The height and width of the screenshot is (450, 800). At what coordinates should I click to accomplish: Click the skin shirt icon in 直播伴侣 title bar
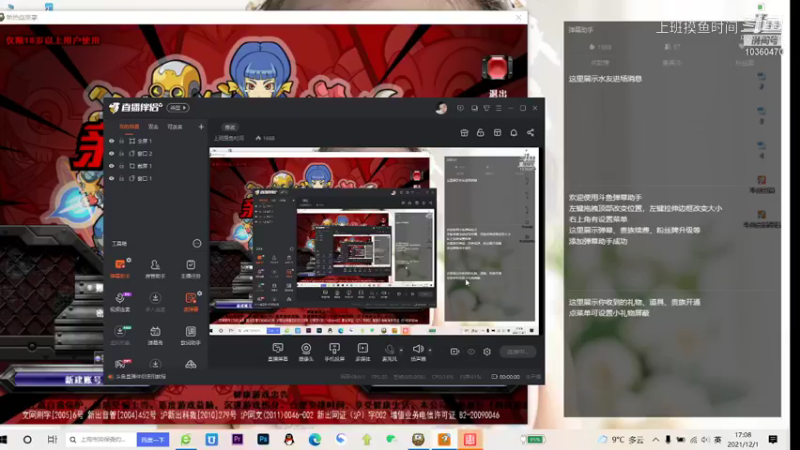click(x=486, y=108)
